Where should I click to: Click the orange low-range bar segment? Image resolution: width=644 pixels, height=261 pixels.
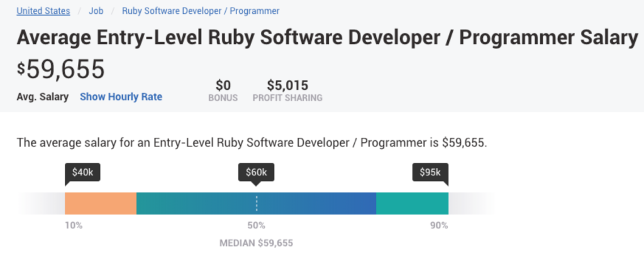tap(101, 204)
